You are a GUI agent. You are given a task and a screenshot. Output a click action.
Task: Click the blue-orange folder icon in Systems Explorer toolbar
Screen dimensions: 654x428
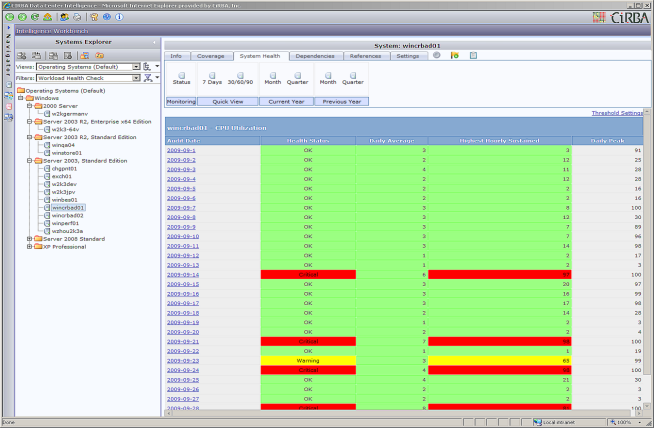tap(85, 55)
